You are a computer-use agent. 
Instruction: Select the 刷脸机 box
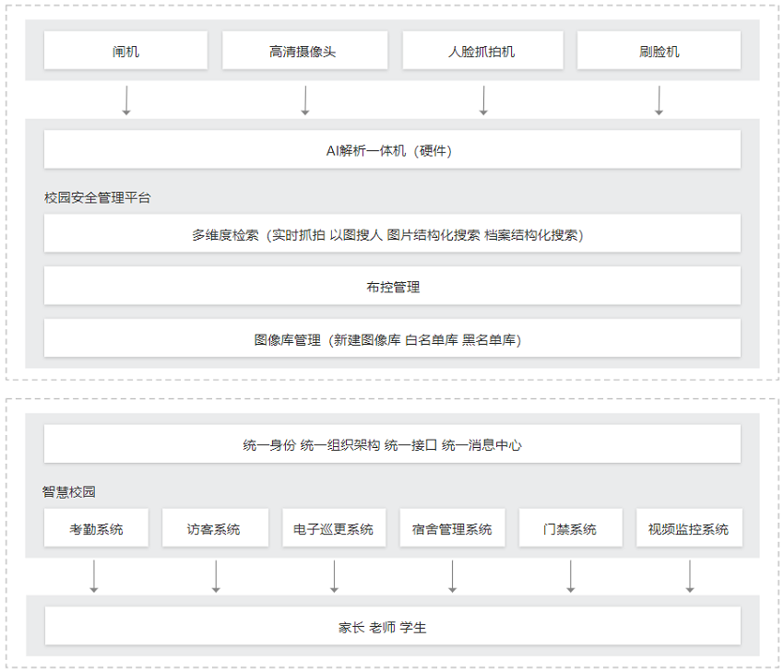[659, 51]
